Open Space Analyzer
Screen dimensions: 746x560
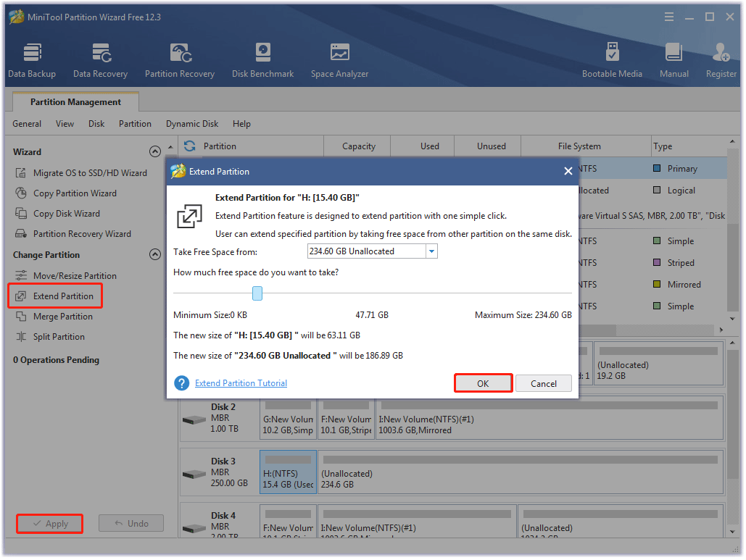(x=340, y=60)
